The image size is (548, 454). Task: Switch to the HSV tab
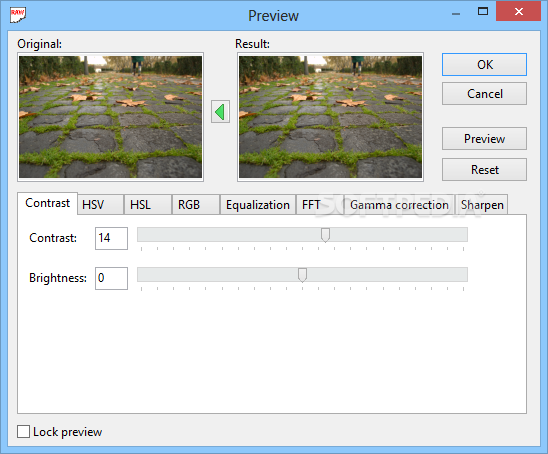click(100, 204)
